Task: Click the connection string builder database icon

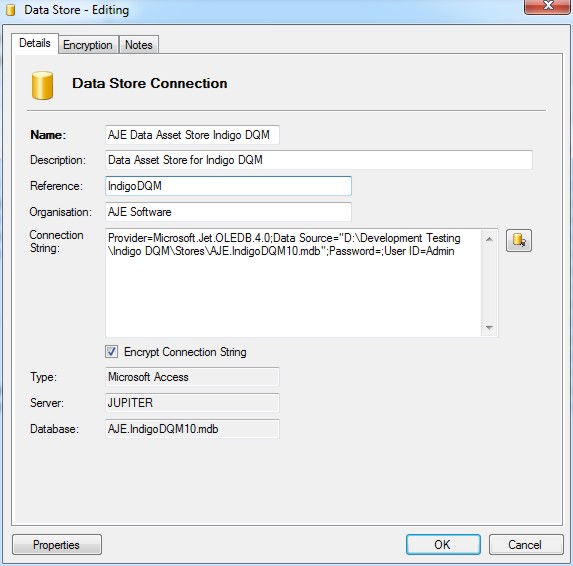Action: (x=519, y=240)
